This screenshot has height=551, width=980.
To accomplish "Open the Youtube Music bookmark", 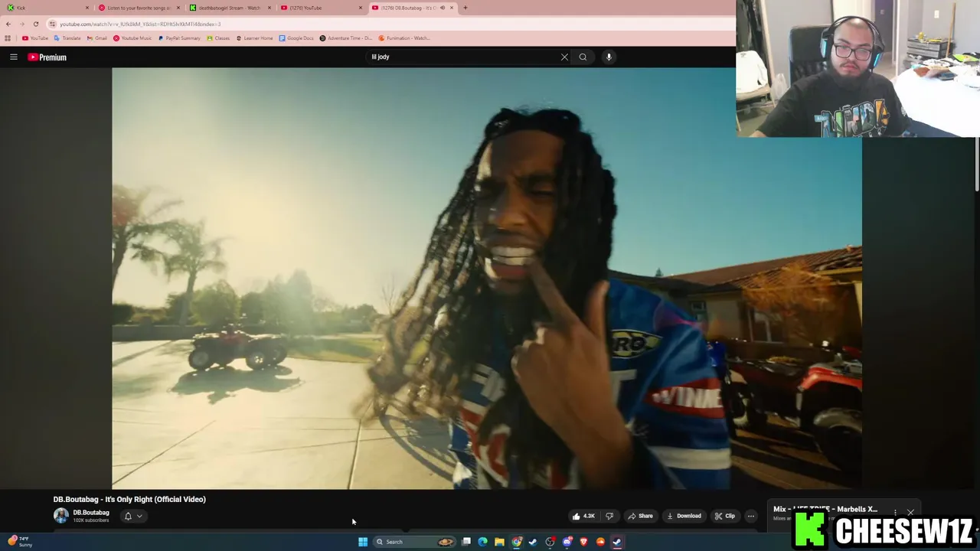I will [132, 37].
